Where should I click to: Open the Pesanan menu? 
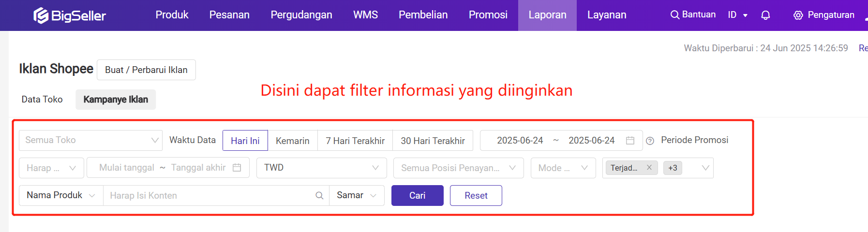point(229,15)
